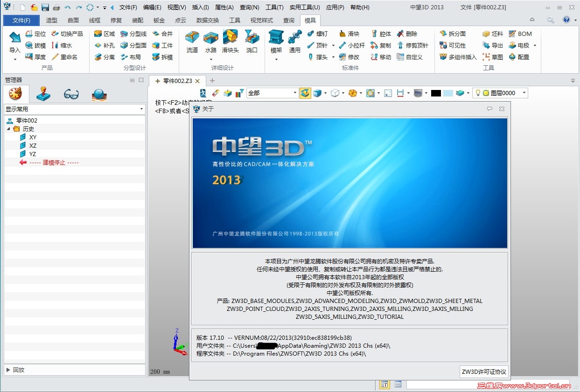The width and height of the screenshot is (580, 392).
Task: Open the 编辑(E) menu
Action: [x=152, y=7]
